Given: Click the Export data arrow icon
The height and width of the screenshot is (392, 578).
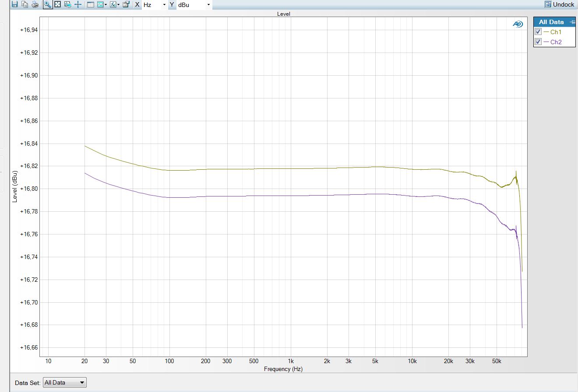Looking at the screenshot, I should (x=68, y=4).
